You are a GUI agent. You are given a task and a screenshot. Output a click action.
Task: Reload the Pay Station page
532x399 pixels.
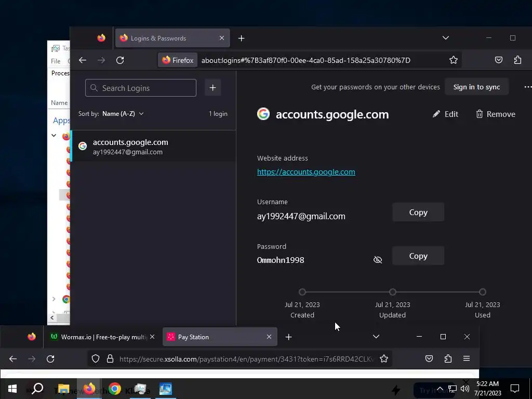coord(50,359)
